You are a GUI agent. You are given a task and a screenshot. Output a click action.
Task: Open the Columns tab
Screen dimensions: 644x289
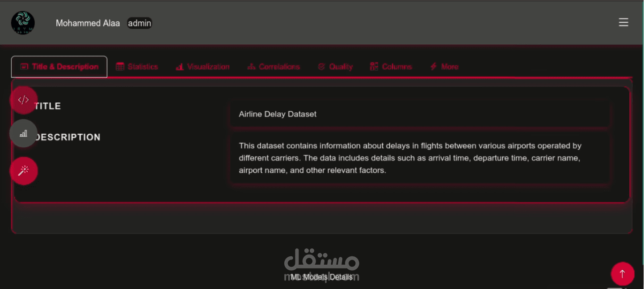point(391,67)
